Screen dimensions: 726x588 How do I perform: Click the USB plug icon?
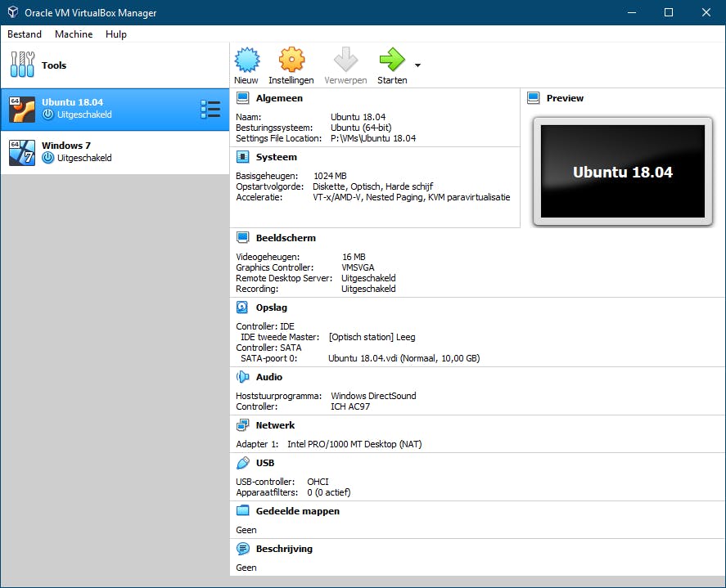tap(242, 463)
